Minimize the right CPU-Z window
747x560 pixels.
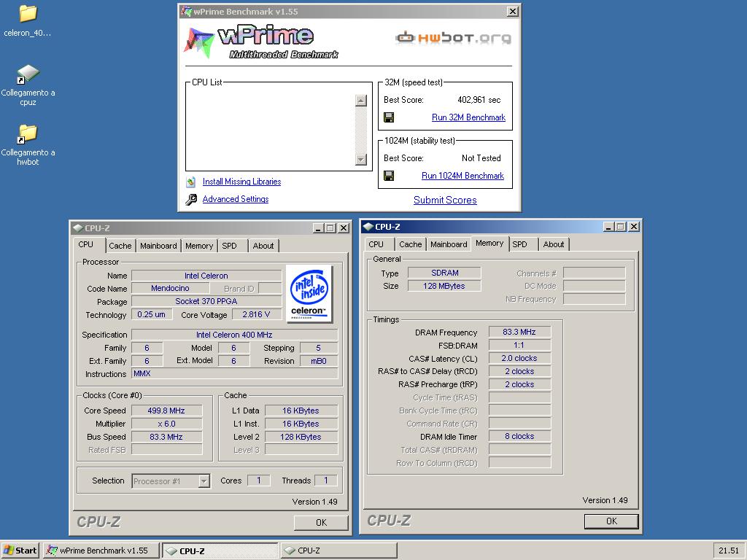point(608,227)
